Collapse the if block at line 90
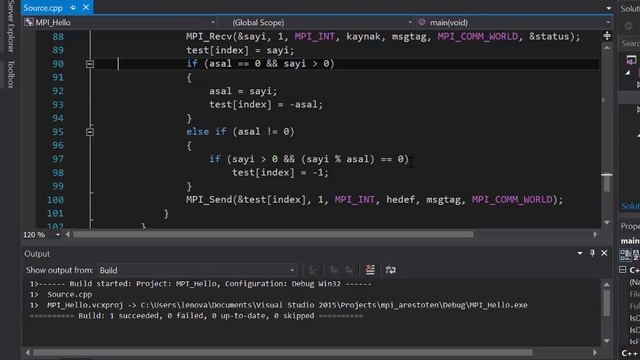The image size is (640, 360). click(x=90, y=64)
